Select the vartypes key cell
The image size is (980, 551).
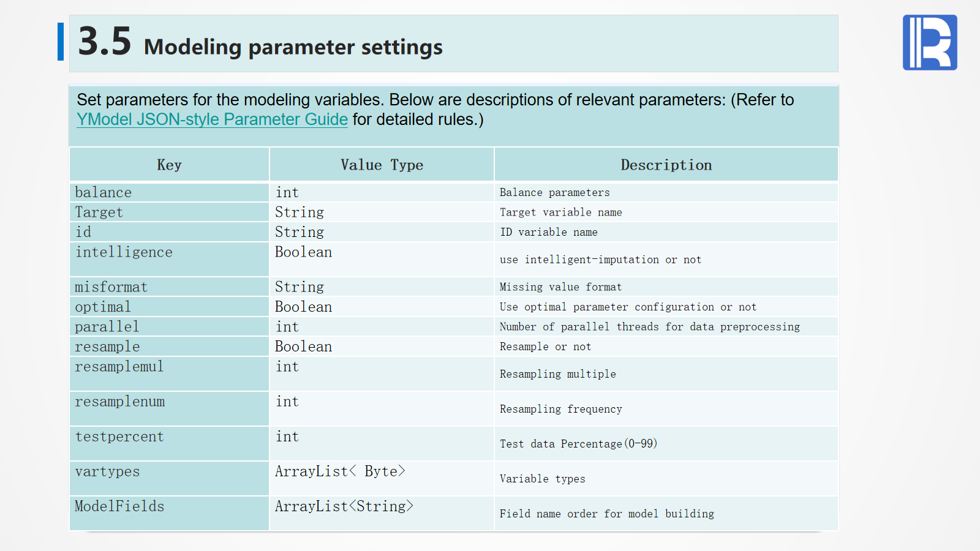point(107,471)
